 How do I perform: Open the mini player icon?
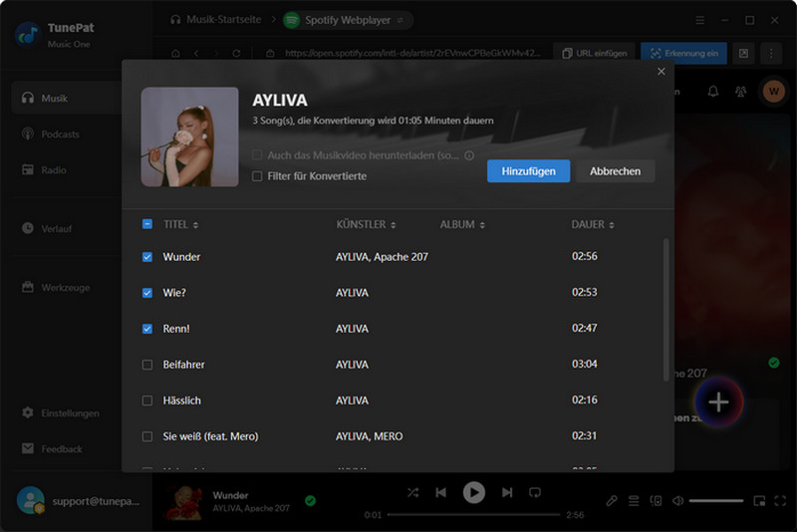click(x=759, y=501)
